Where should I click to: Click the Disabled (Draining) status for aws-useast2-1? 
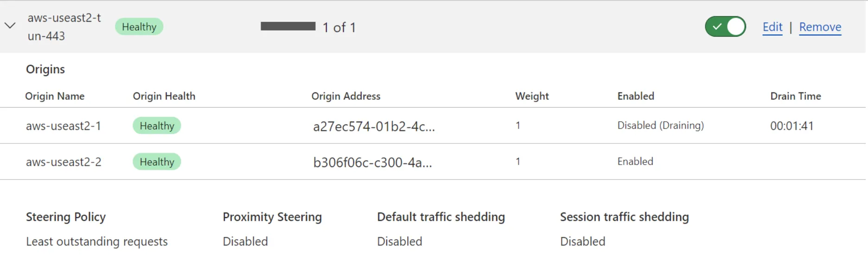660,125
